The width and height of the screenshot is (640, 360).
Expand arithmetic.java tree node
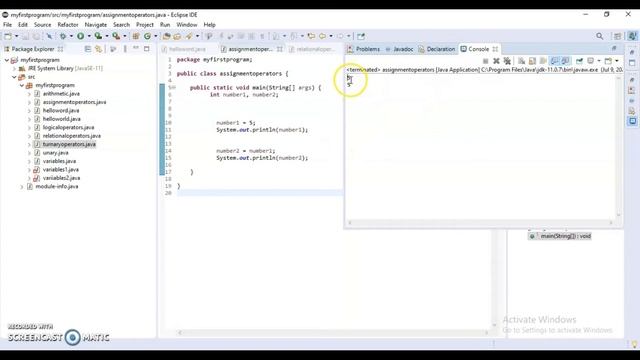click(x=29, y=94)
